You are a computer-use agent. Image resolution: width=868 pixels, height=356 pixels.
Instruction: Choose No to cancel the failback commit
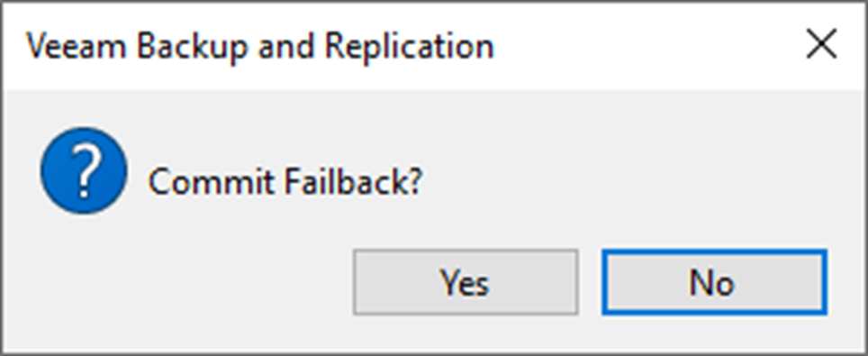tap(714, 282)
